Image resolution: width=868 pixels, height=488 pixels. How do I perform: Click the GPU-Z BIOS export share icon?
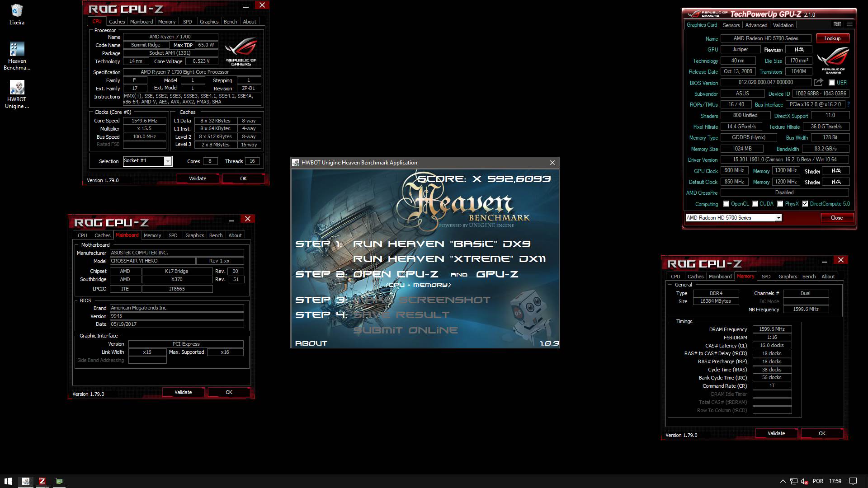818,82
